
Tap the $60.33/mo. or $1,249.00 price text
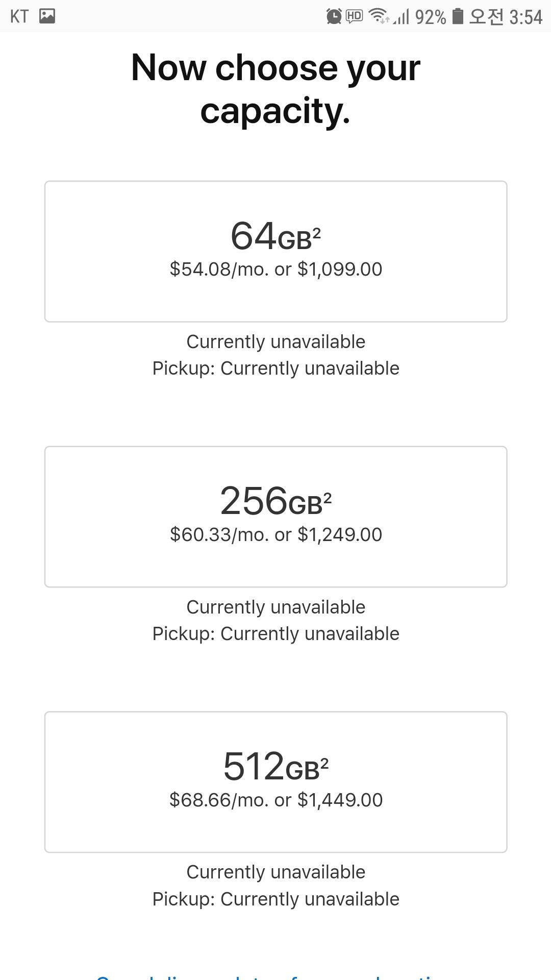coord(275,534)
